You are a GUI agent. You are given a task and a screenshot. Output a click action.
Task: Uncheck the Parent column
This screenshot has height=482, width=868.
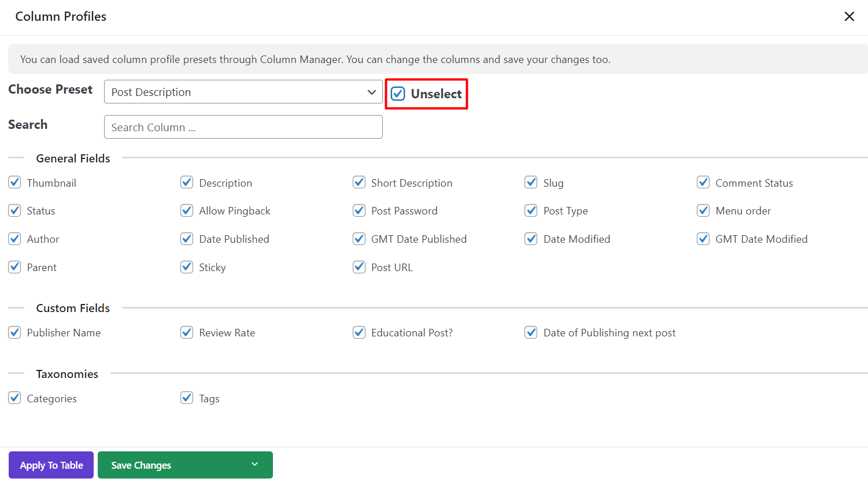[14, 267]
